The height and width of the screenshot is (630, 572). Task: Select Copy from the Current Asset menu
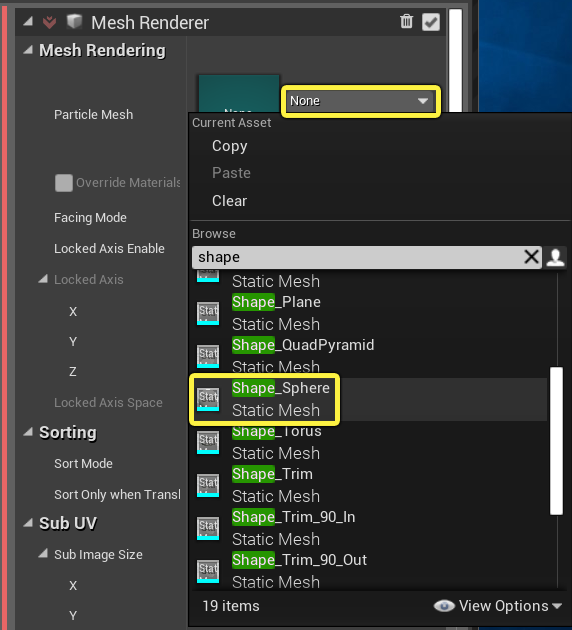tap(229, 146)
